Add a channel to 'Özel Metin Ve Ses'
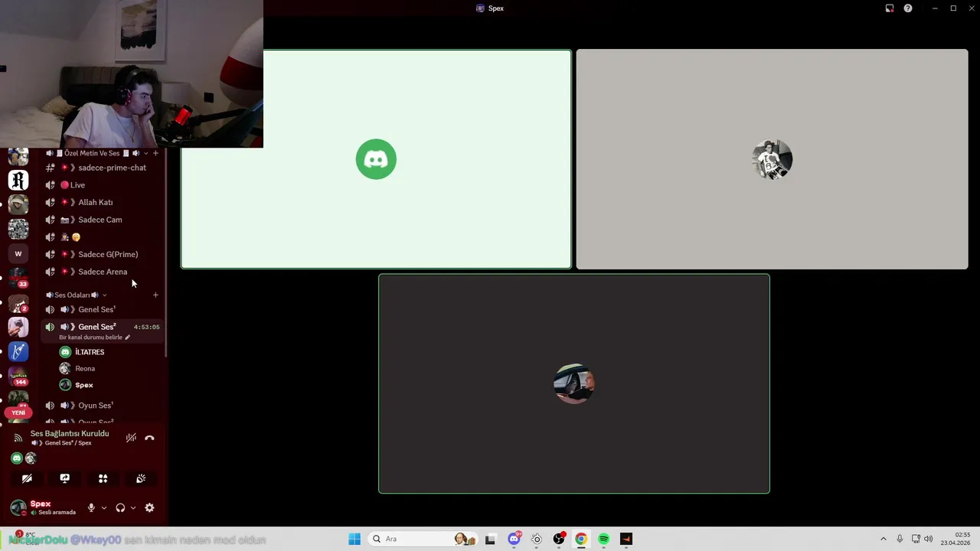980x551 pixels. click(x=155, y=153)
